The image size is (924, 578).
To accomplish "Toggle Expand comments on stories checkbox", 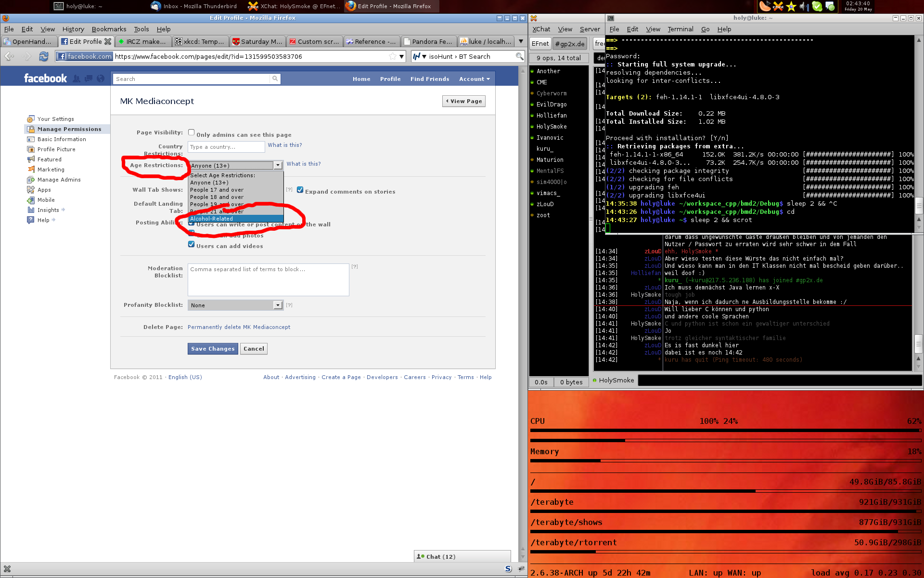I will [x=300, y=190].
